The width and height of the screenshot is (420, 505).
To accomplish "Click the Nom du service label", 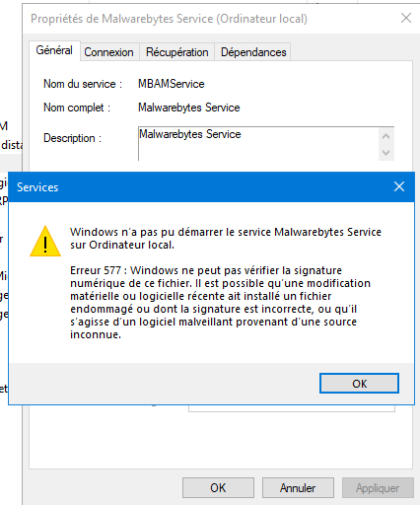I will pyautogui.click(x=83, y=84).
